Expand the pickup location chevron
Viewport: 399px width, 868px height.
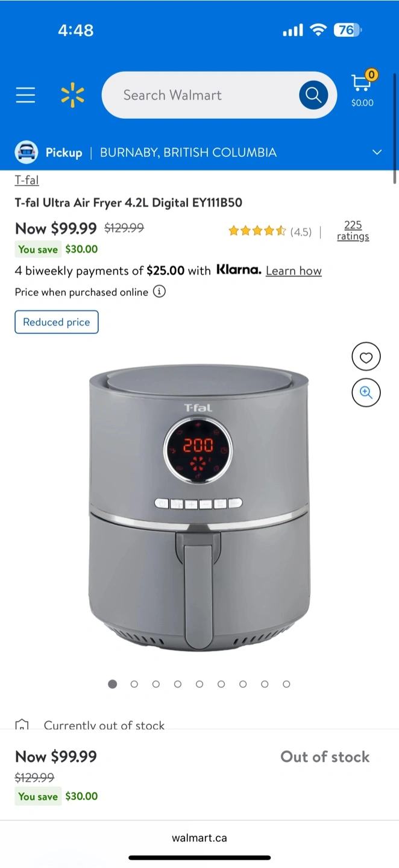click(x=377, y=152)
